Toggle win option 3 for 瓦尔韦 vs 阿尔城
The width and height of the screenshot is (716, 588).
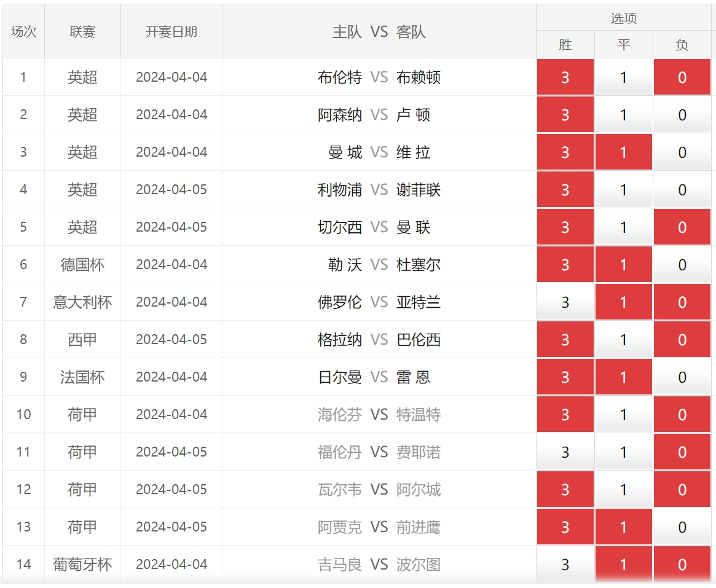coord(565,489)
